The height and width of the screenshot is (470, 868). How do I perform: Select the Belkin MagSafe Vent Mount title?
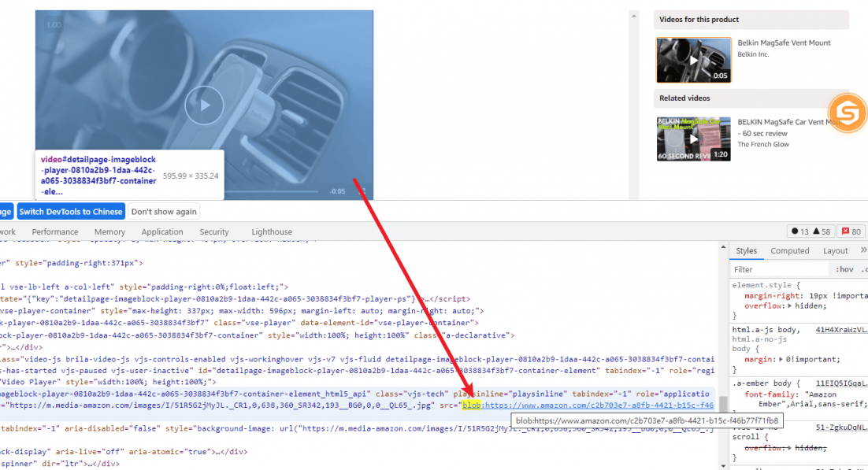point(784,43)
